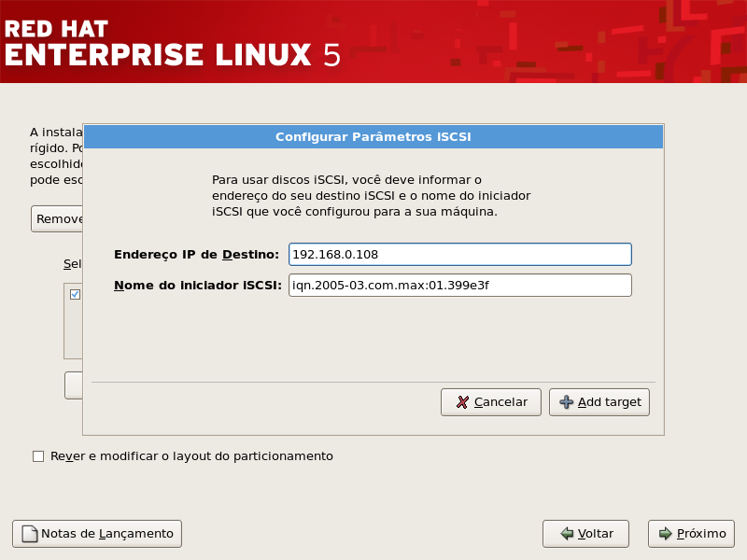Go back with the Voltar button
Viewport: 747px width, 560px height.
[585, 534]
